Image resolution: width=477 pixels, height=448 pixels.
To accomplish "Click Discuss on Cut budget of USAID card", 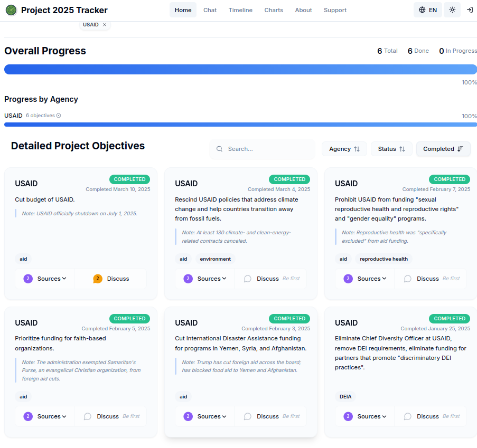I will click(x=111, y=279).
